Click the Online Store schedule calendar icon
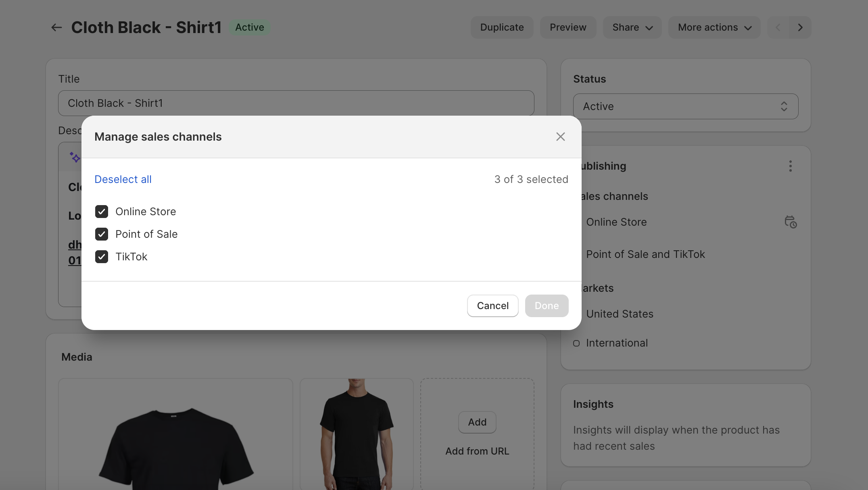 tap(790, 222)
